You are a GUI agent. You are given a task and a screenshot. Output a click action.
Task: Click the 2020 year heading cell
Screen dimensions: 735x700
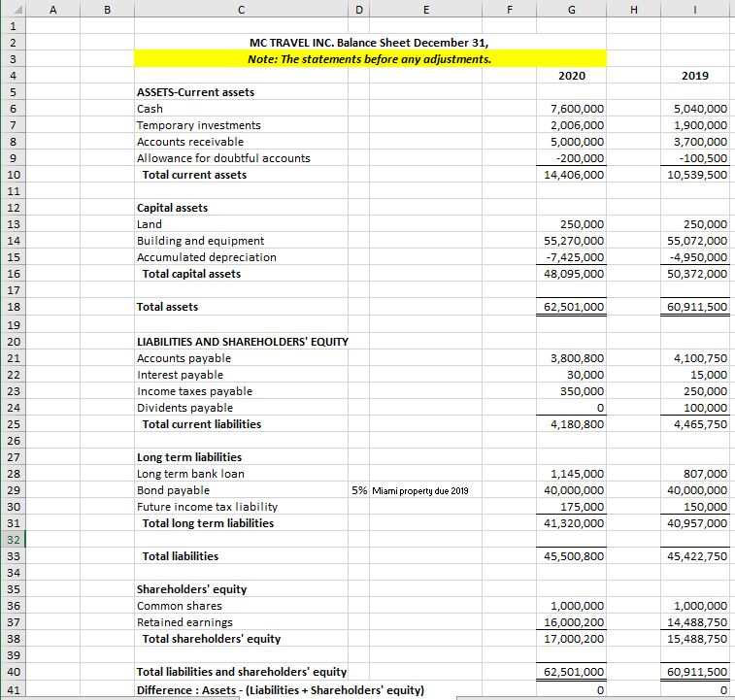click(572, 76)
